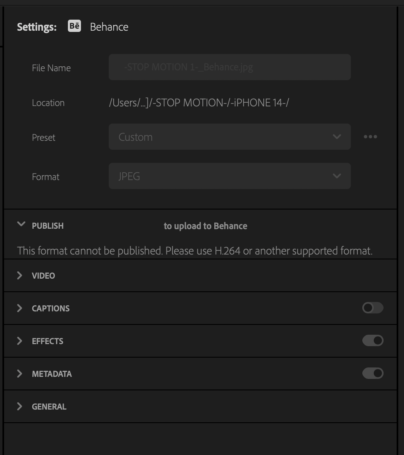Click the output Location path link
404x455 pixels.
pyautogui.click(x=199, y=103)
